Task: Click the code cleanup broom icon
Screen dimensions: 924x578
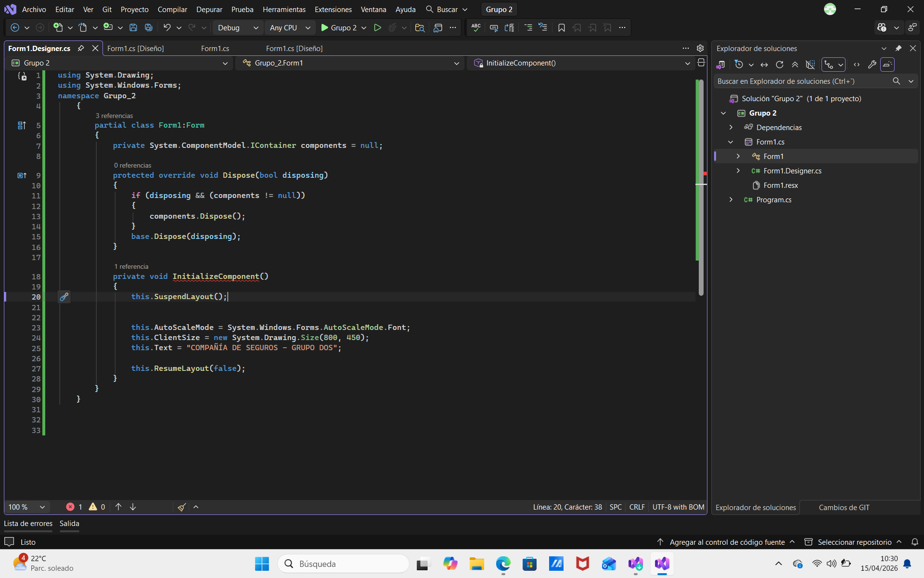Action: click(181, 507)
